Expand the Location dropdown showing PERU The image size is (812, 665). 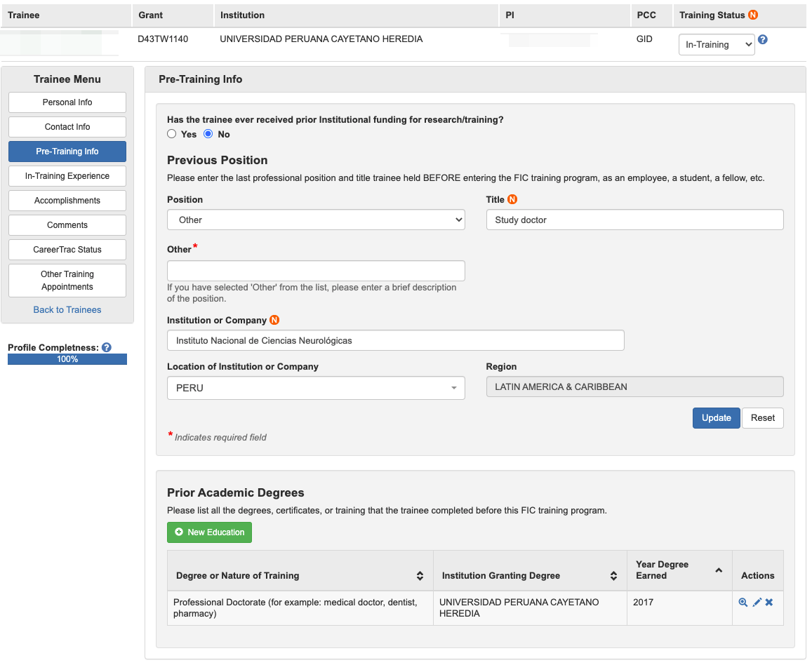(x=316, y=388)
